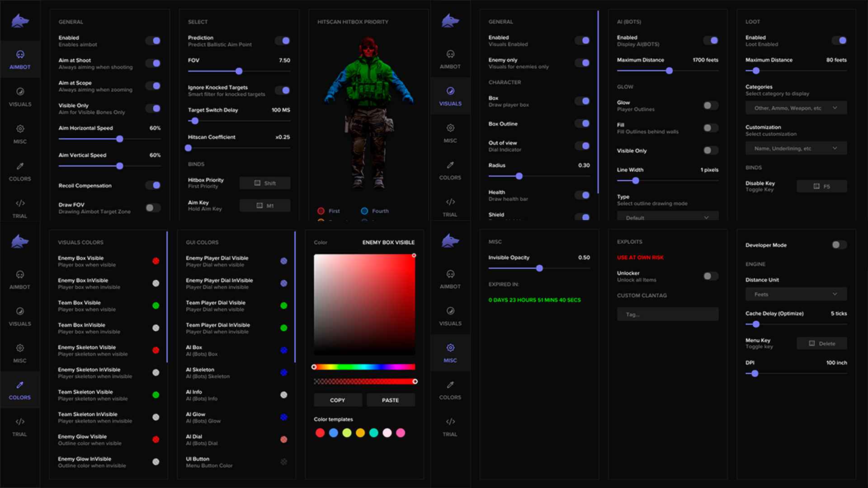Click the Hitbox Priority Shift keybind icon
The height and width of the screenshot is (488, 868).
pos(257,183)
